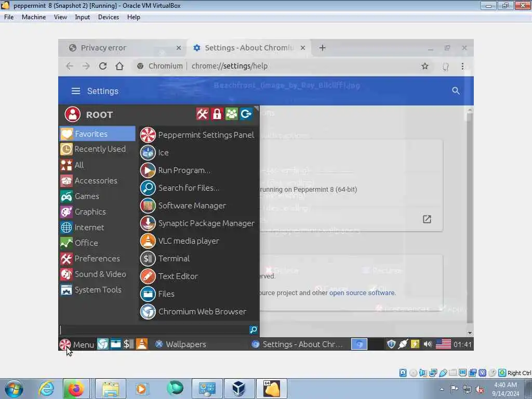Open the Office category

[x=97, y=243]
